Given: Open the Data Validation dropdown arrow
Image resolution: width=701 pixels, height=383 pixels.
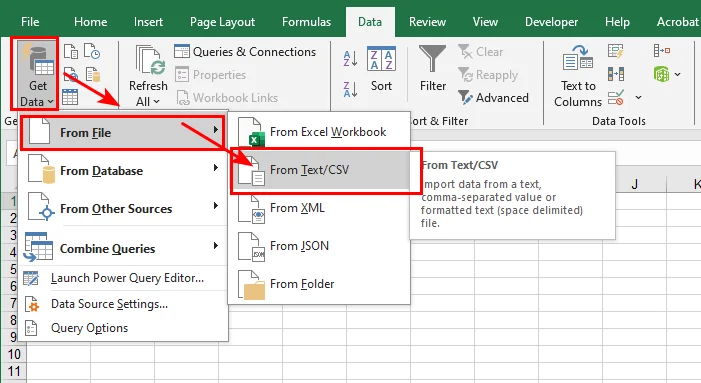Looking at the screenshot, I should tap(638, 97).
